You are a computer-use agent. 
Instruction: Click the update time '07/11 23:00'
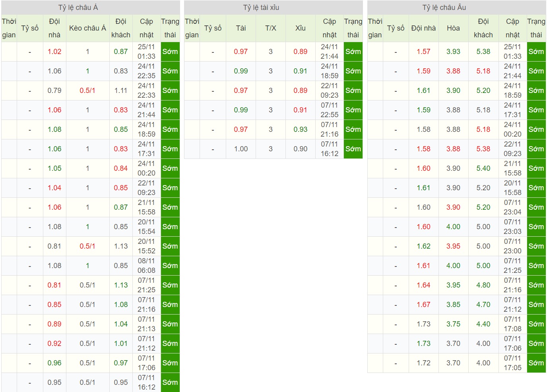513,246
